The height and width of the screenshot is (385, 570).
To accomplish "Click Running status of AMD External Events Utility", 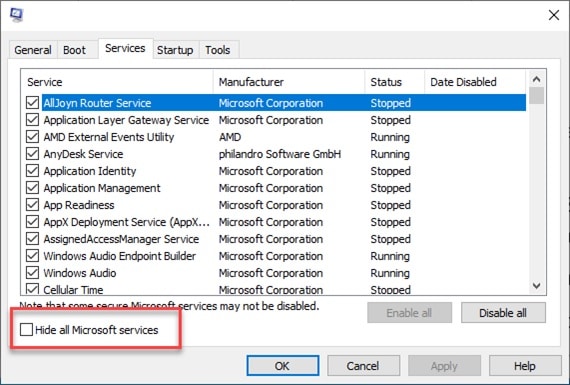I will [x=390, y=137].
